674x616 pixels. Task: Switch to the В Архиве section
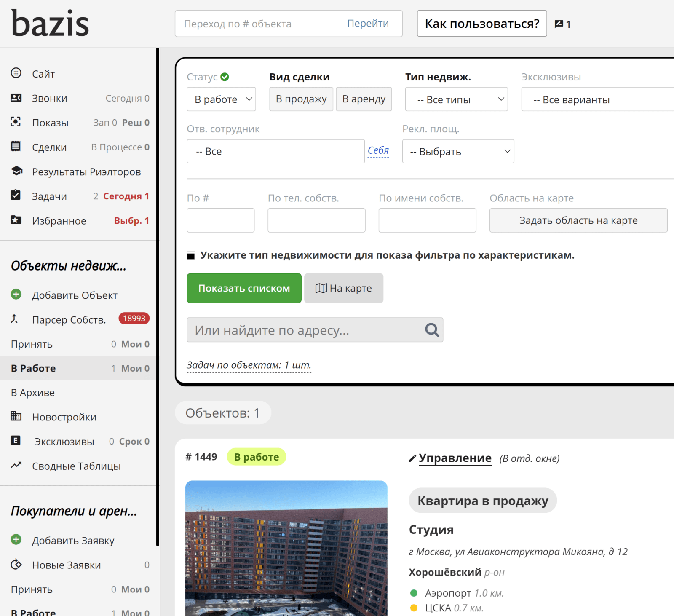click(32, 392)
